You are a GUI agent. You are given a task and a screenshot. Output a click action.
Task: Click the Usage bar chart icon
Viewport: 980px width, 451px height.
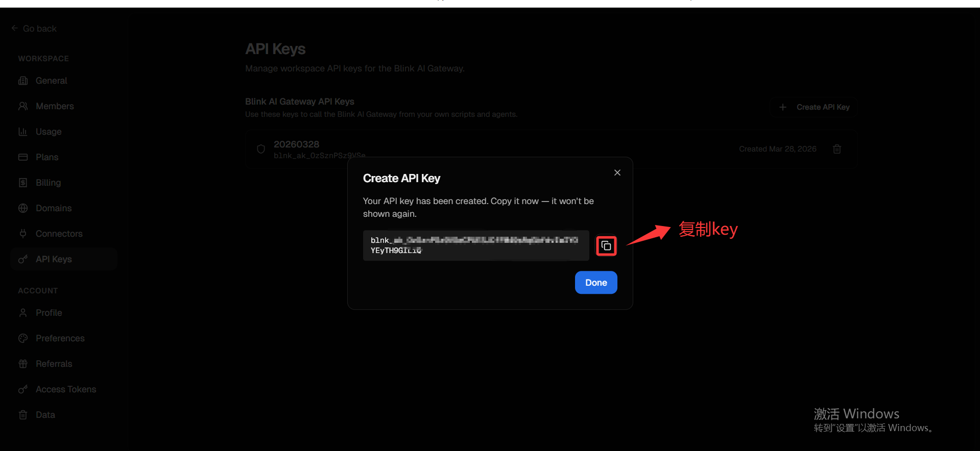click(x=23, y=132)
